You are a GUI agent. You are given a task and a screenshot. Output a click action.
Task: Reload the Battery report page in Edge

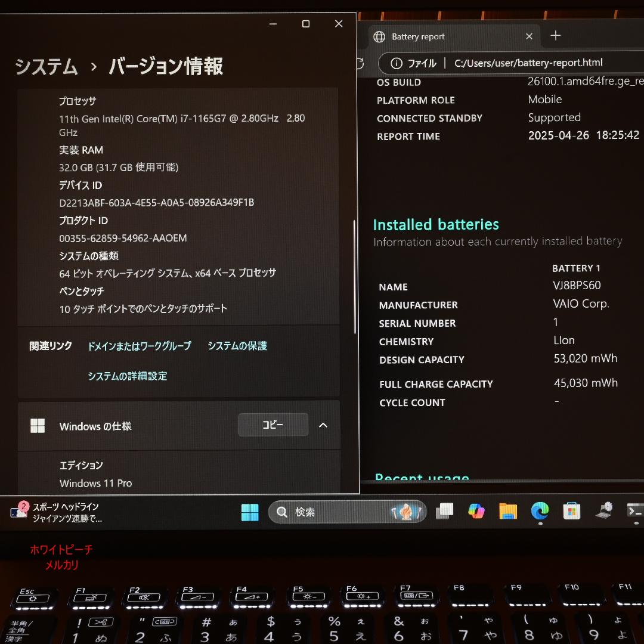tap(360, 63)
